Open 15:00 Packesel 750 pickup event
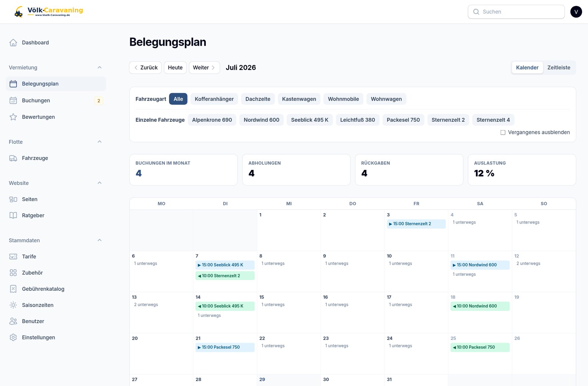The width and height of the screenshot is (588, 386). pyautogui.click(x=225, y=347)
